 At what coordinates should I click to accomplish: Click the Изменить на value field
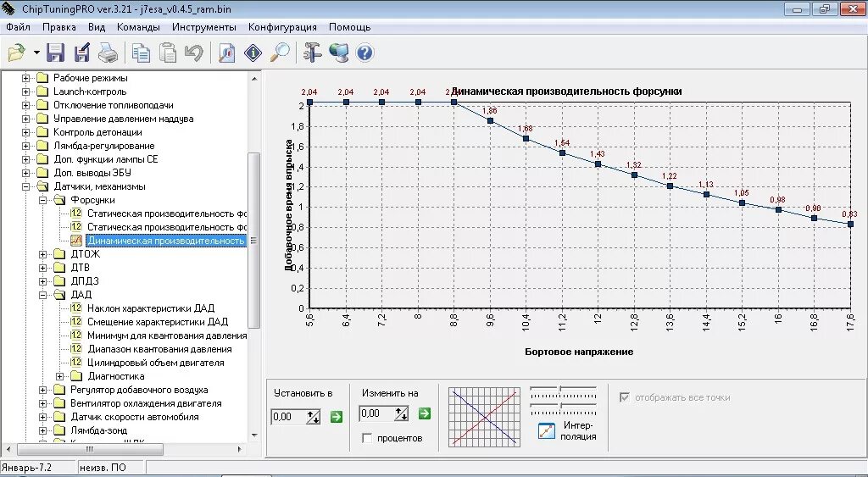(376, 413)
